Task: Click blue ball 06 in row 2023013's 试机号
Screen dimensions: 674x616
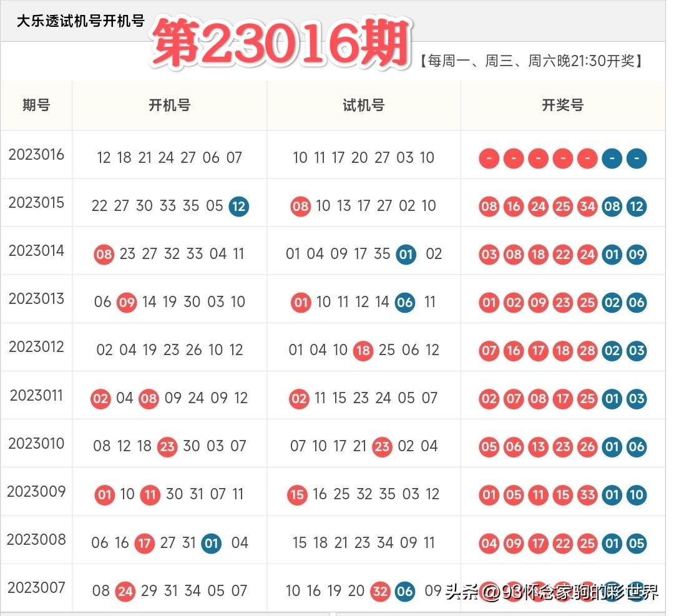Action: point(405,303)
